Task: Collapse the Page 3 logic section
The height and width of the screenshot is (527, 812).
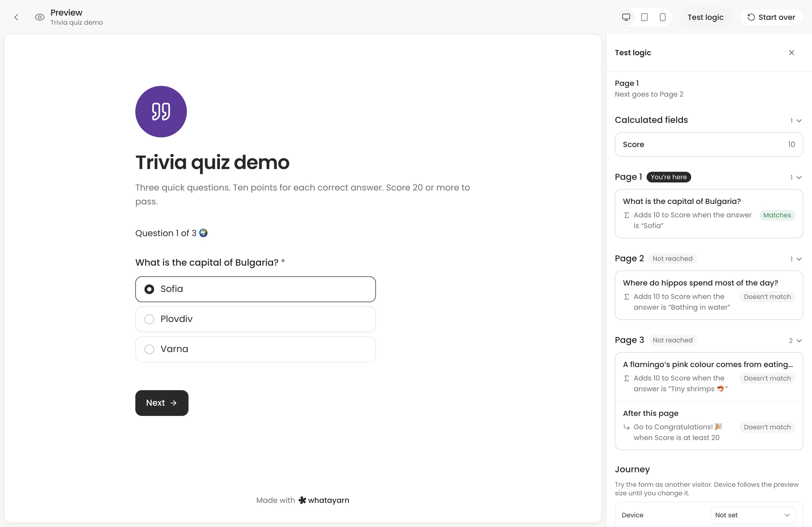Action: 795,341
